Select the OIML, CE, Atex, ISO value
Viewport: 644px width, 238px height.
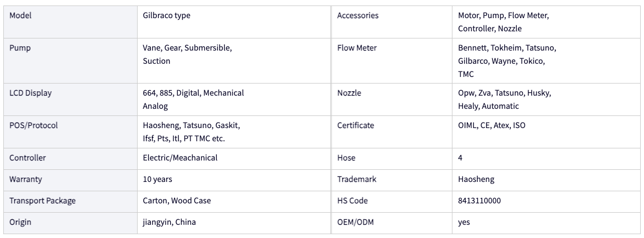point(492,125)
